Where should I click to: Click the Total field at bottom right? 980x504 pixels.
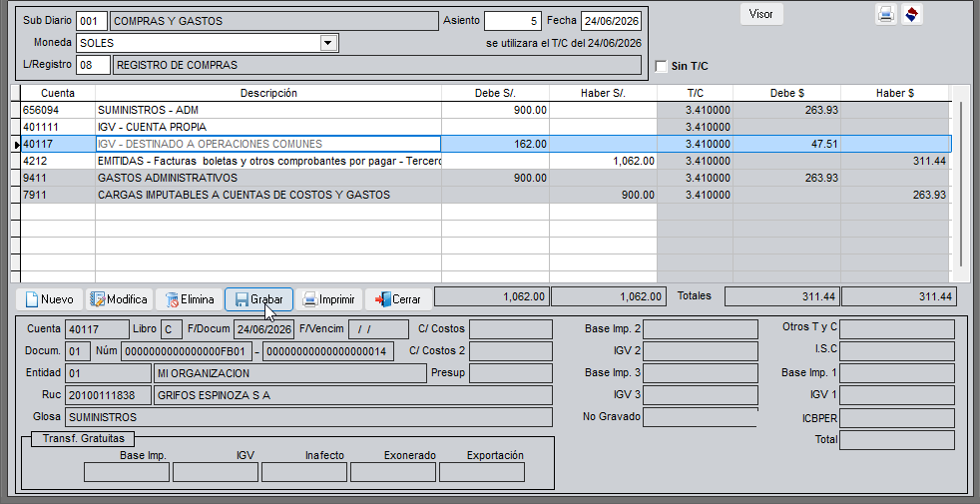click(x=897, y=439)
